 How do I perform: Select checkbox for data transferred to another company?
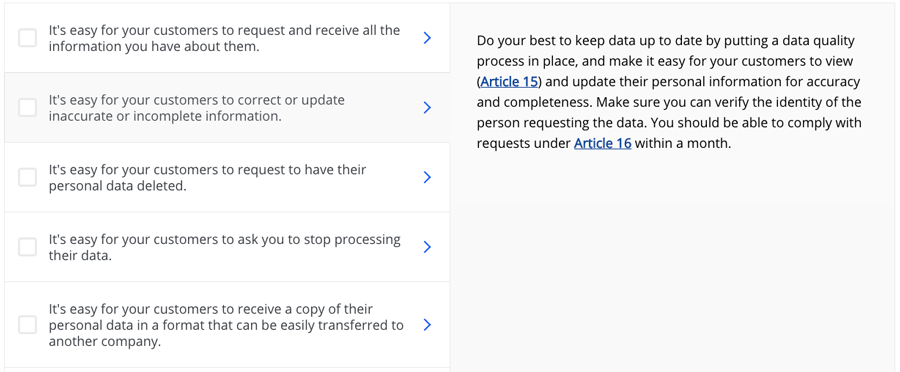[x=28, y=325]
